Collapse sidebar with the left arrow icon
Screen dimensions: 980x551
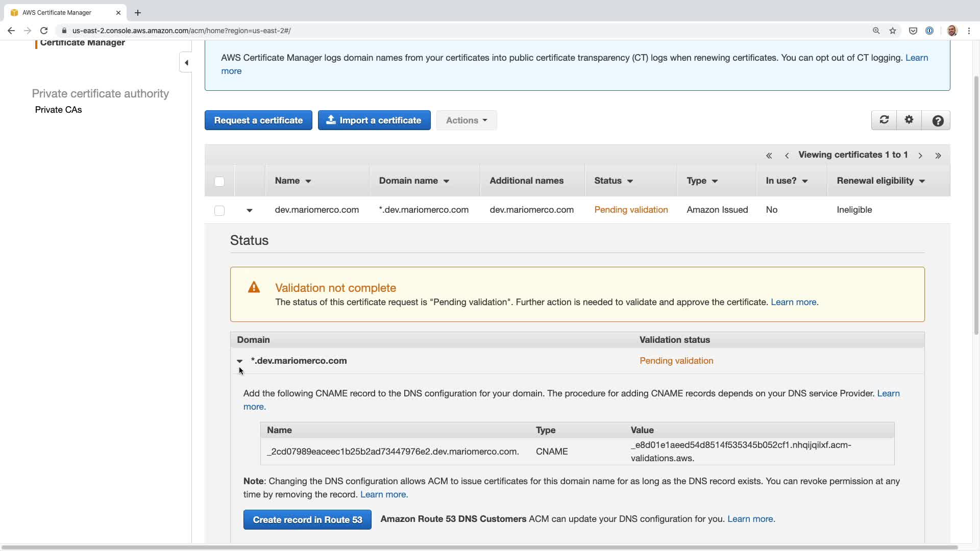(x=186, y=63)
